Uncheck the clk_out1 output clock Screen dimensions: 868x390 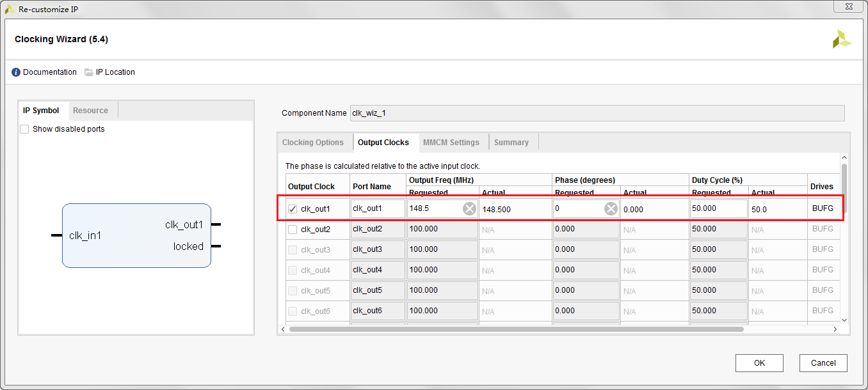(x=293, y=209)
